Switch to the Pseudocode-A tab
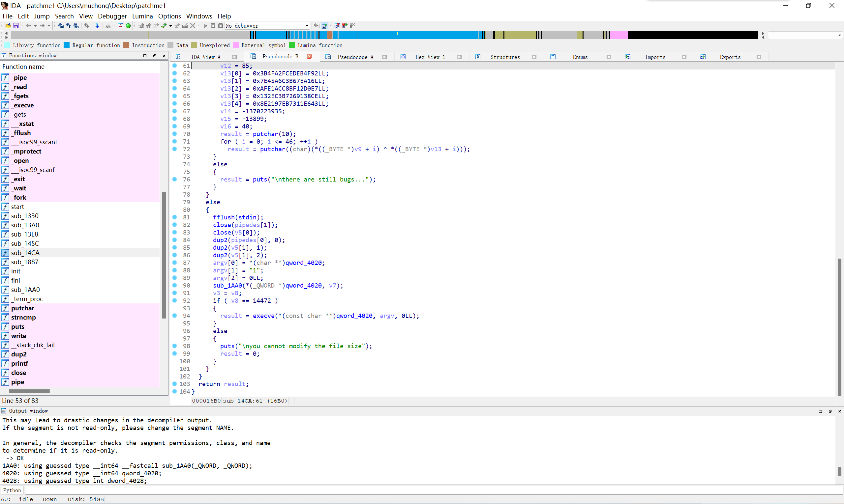844x504 pixels. [355, 57]
